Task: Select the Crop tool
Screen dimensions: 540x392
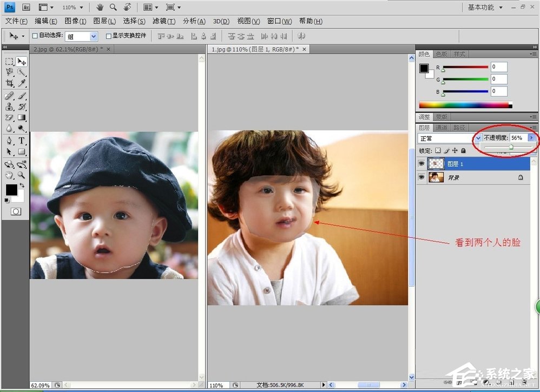Action: pyautogui.click(x=10, y=83)
